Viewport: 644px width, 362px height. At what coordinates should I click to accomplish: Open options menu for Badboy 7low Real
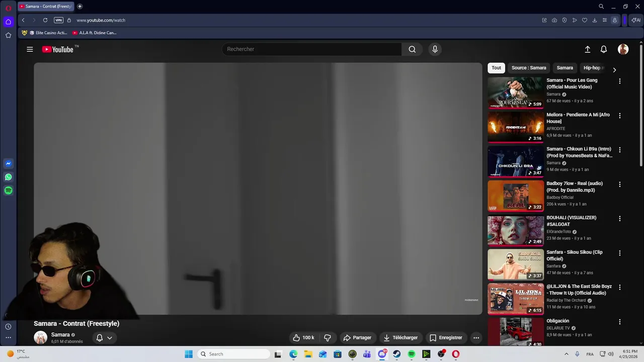(620, 185)
